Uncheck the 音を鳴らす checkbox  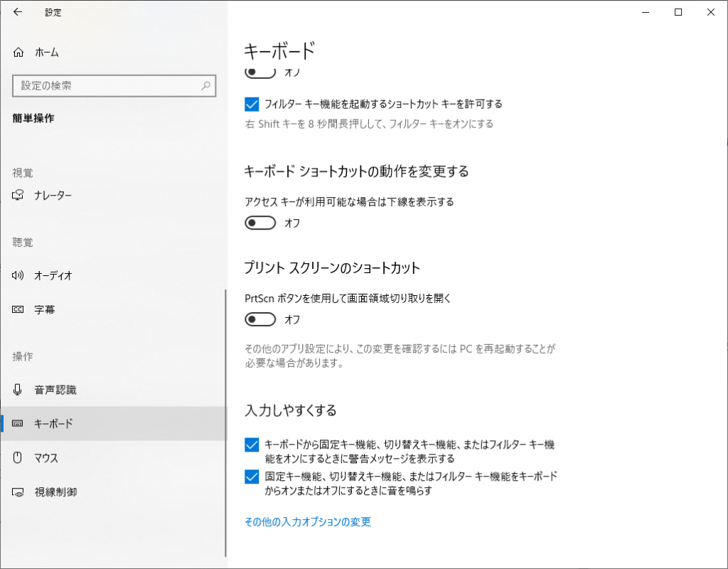coord(252,477)
